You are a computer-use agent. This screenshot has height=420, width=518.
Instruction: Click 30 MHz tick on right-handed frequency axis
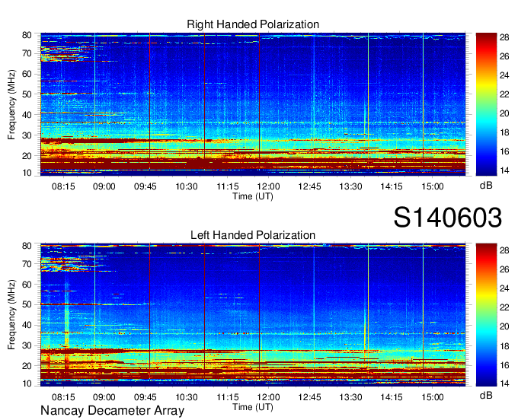[27, 135]
